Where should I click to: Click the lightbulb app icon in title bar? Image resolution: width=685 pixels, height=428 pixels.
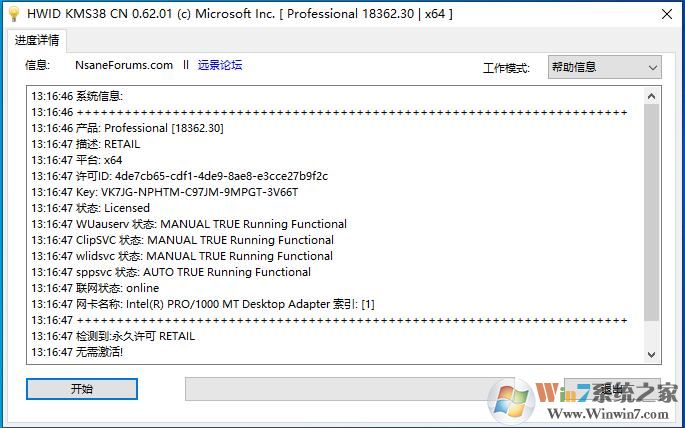click(13, 14)
